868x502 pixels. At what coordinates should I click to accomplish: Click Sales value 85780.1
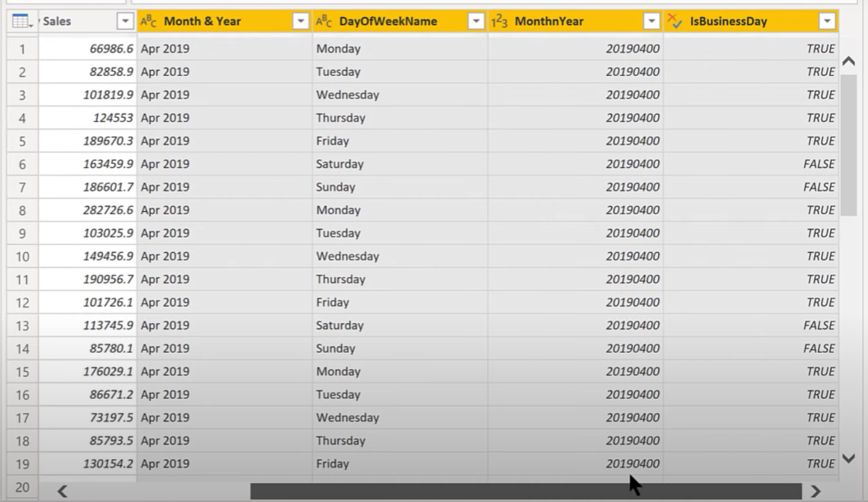[x=111, y=349]
